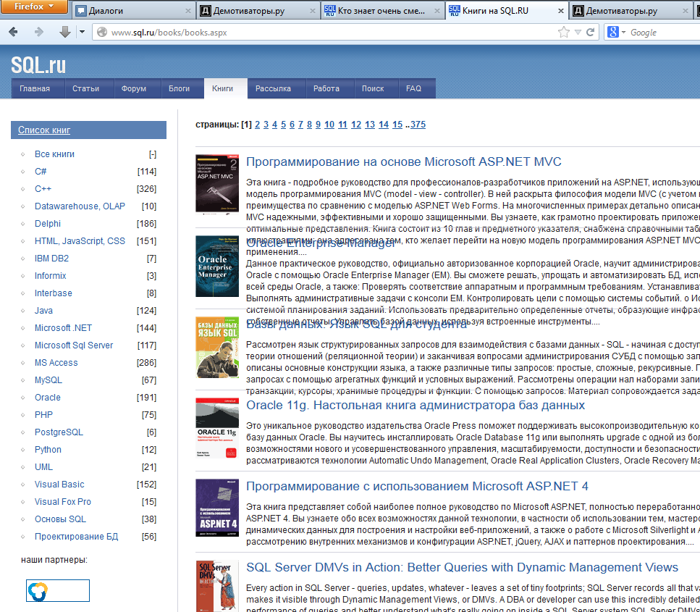The width and height of the screenshot is (700, 612).
Task: Reload the page with the refresh icon
Action: click(590, 32)
